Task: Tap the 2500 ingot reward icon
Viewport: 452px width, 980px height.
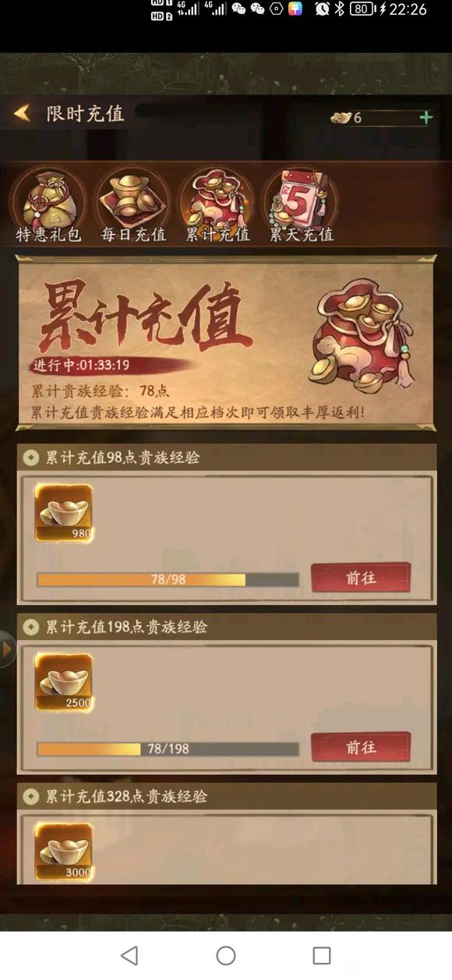Action: pyautogui.click(x=64, y=682)
